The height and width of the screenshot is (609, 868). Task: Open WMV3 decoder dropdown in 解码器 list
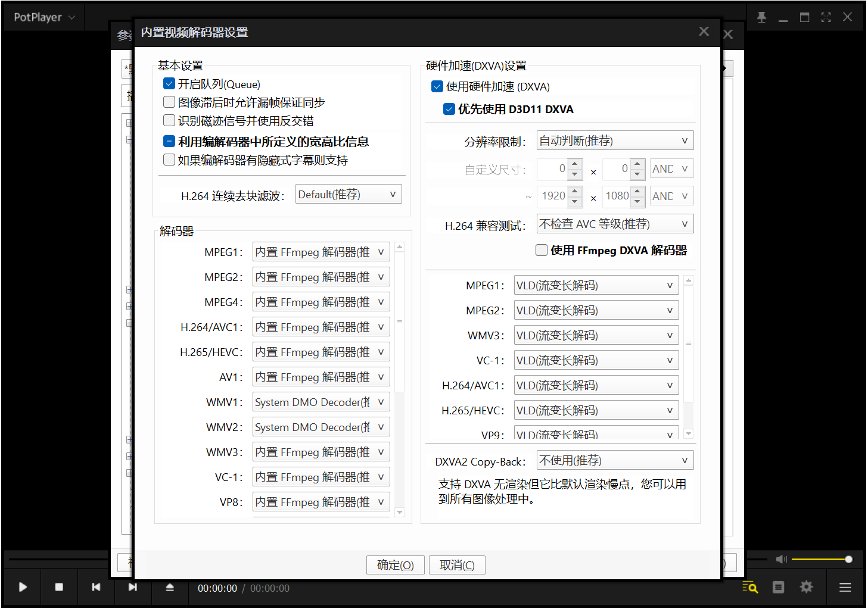coord(321,452)
